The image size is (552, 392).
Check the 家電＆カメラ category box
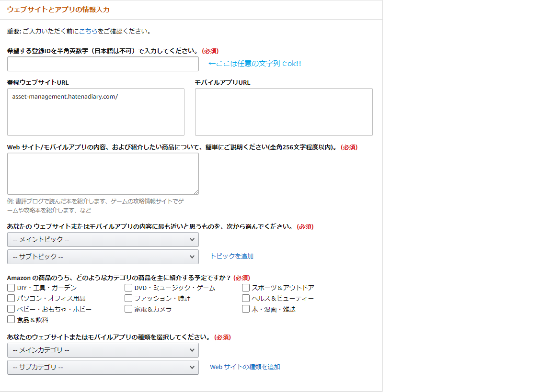(128, 308)
